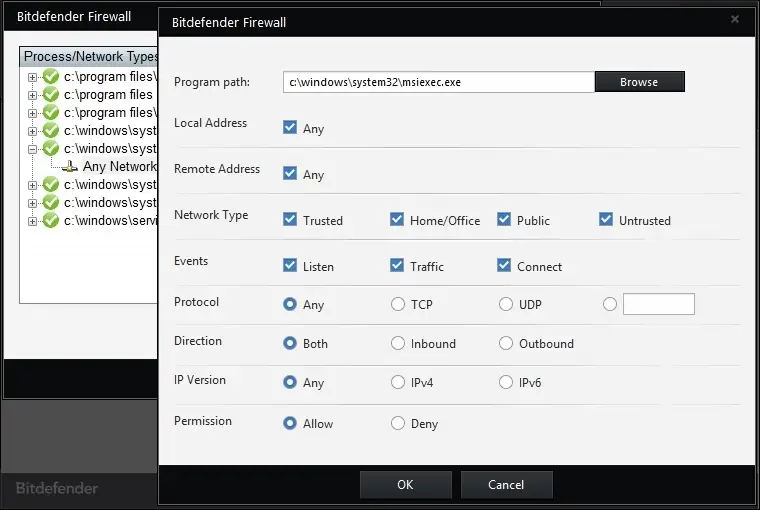
Task: Select TCP protocol radio button
Action: click(398, 304)
